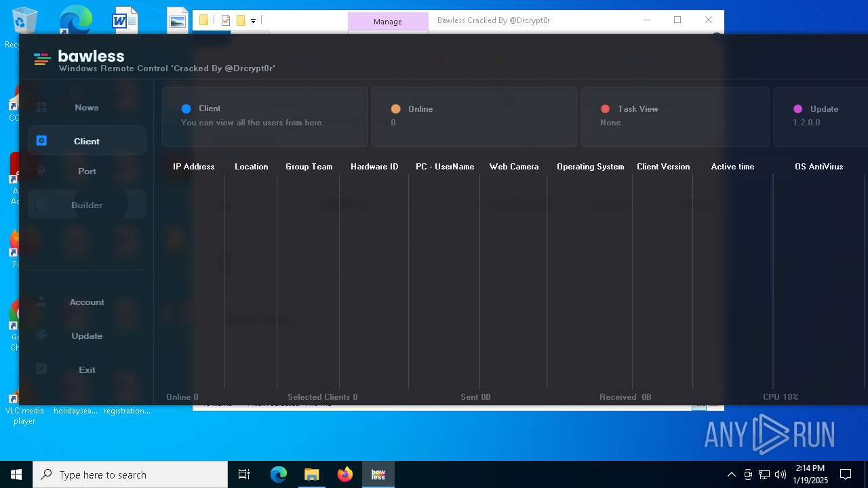Open the notification center icon

point(846,474)
